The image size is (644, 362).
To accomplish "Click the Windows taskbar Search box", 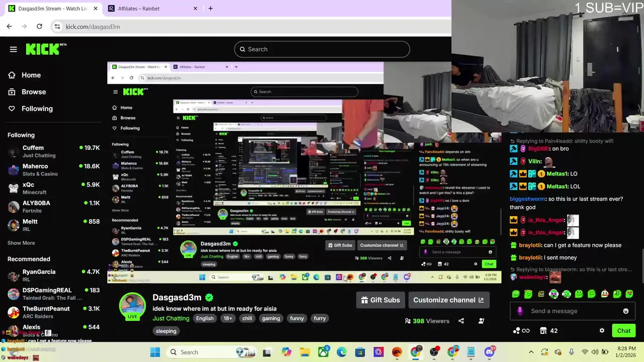I will click(x=211, y=352).
